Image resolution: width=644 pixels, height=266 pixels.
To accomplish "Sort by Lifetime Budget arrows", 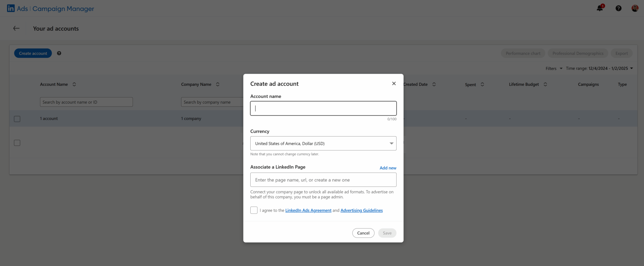I will pyautogui.click(x=545, y=84).
